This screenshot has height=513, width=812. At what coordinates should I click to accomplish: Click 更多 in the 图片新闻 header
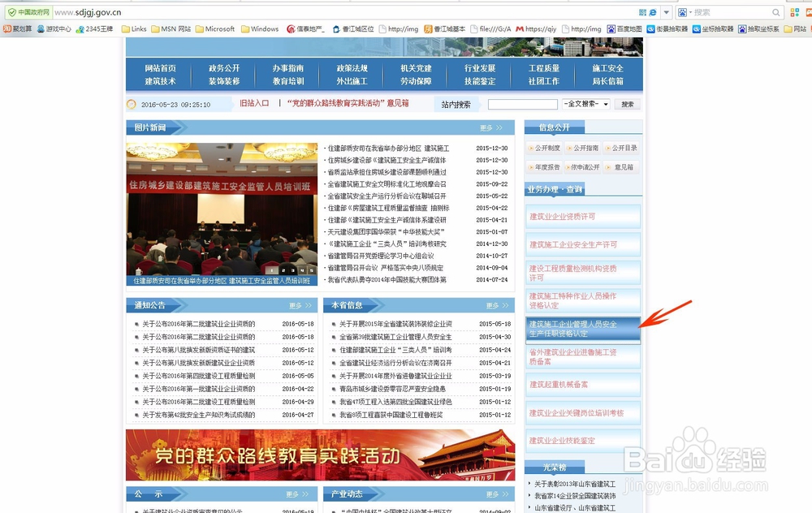(491, 127)
